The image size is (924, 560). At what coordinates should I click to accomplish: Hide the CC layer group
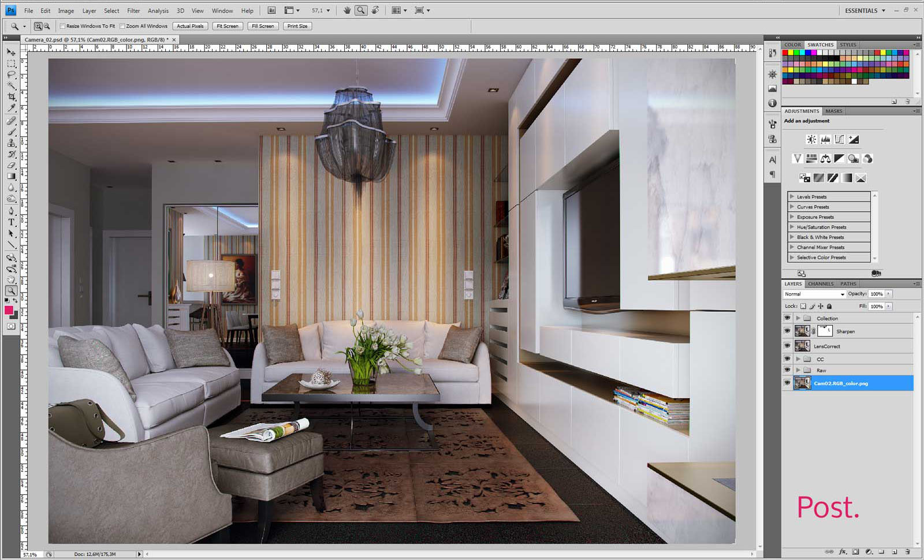click(787, 359)
